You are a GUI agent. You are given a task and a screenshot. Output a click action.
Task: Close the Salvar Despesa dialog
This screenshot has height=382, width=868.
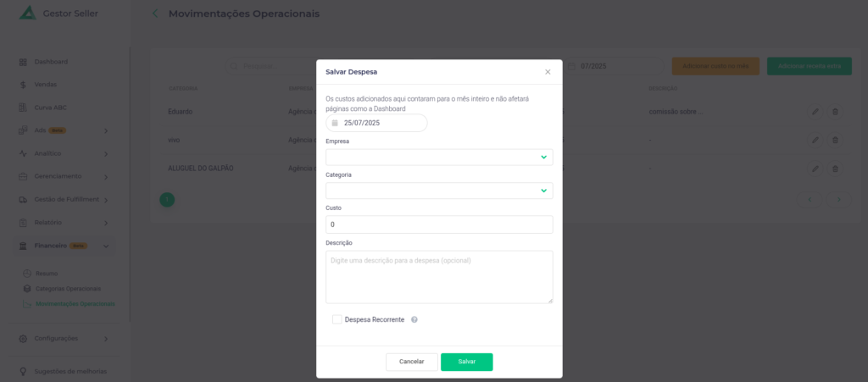tap(548, 72)
